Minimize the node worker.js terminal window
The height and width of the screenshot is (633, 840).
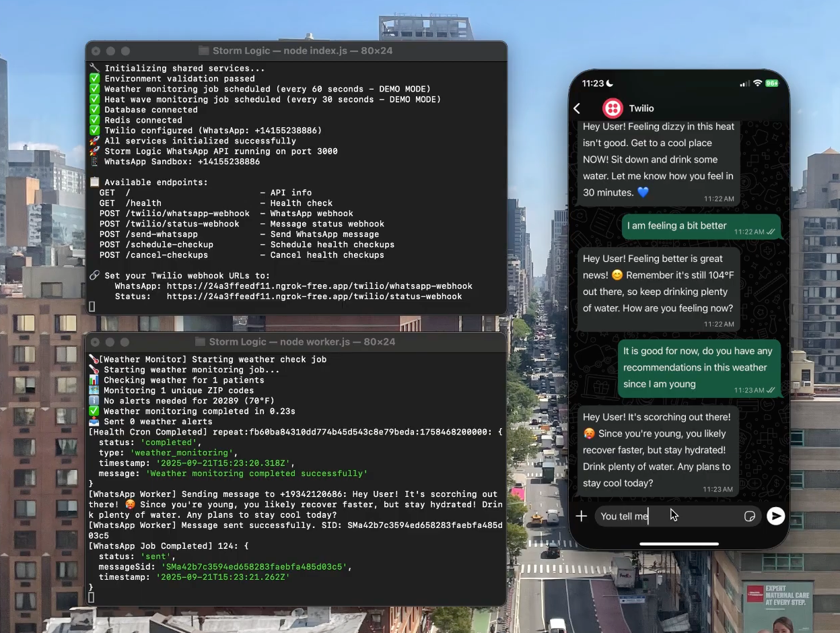pos(110,342)
